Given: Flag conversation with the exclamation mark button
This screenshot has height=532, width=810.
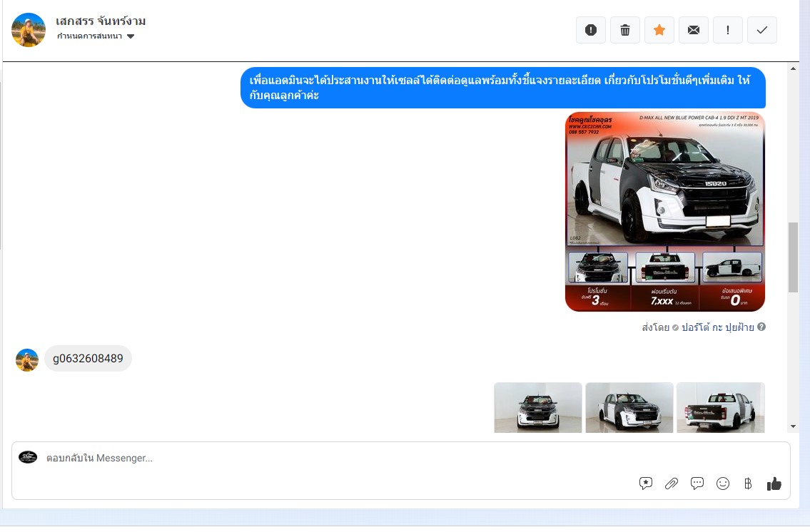Looking at the screenshot, I should pyautogui.click(x=728, y=30).
